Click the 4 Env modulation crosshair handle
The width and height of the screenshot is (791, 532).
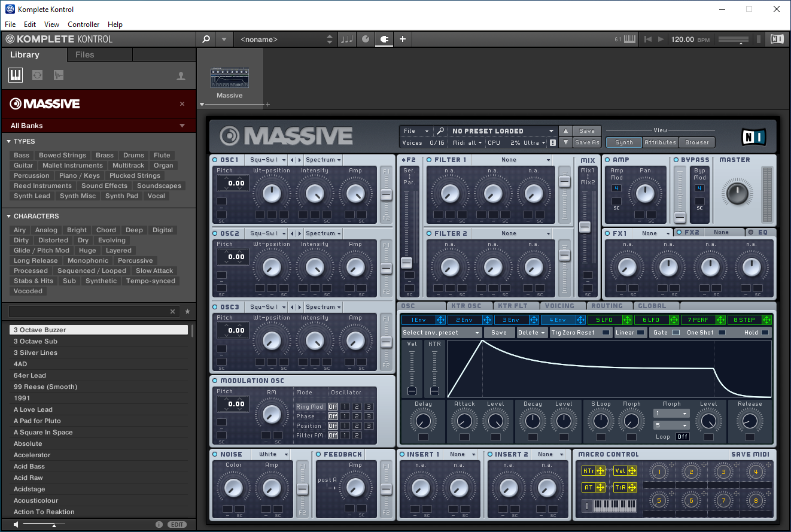pos(580,320)
